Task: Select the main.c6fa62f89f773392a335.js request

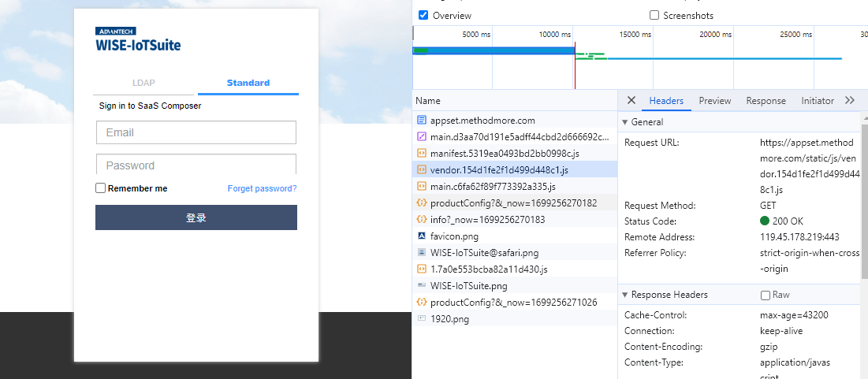Action: (515, 187)
